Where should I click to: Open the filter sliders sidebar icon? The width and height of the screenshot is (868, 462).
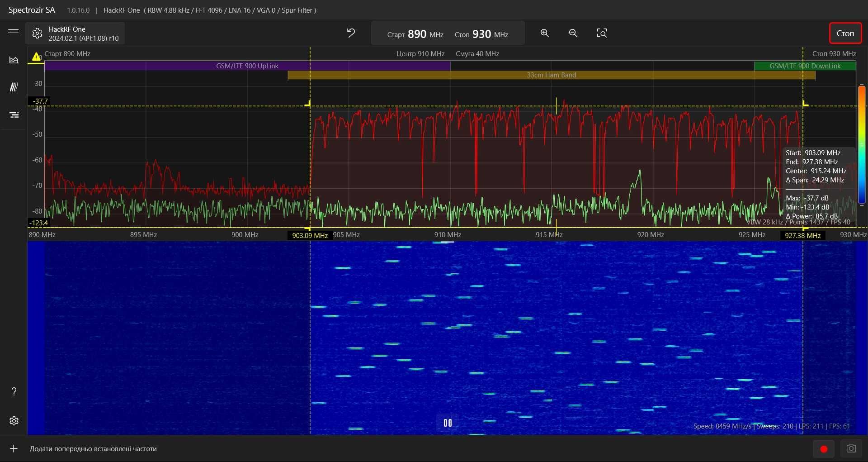pyautogui.click(x=14, y=114)
